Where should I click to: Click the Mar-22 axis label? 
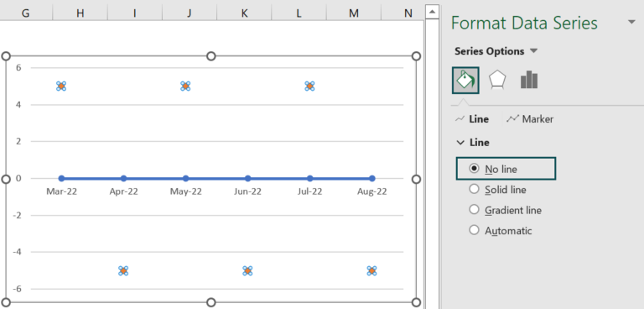pyautogui.click(x=61, y=191)
